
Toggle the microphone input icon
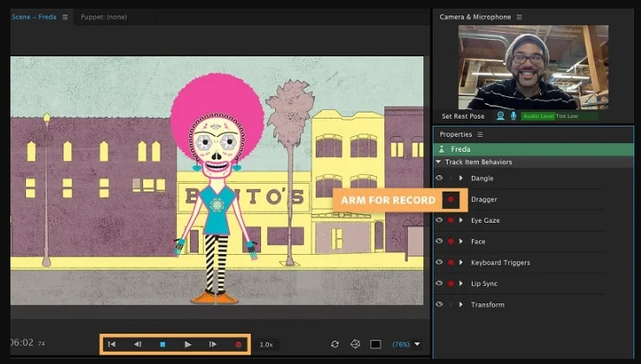(513, 115)
